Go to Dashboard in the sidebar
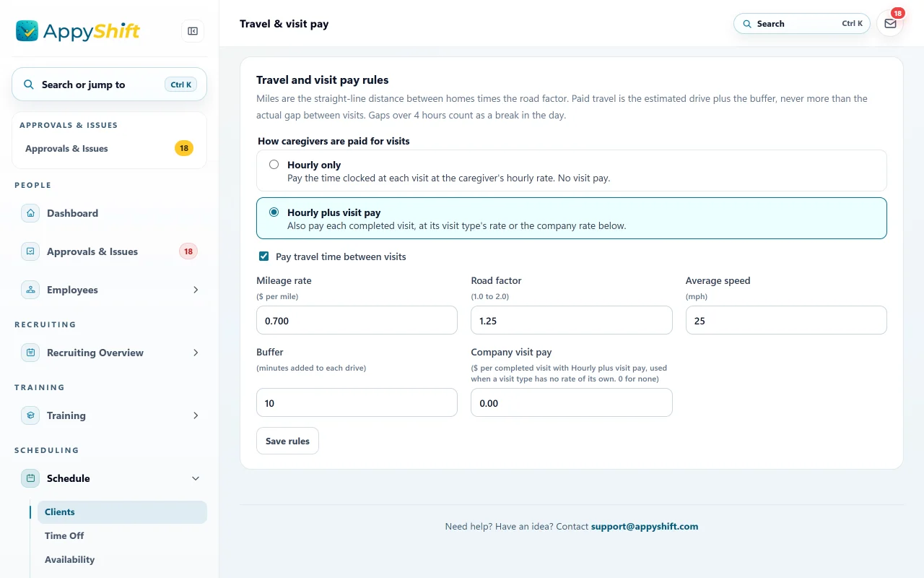The width and height of the screenshot is (924, 578). (x=110, y=213)
